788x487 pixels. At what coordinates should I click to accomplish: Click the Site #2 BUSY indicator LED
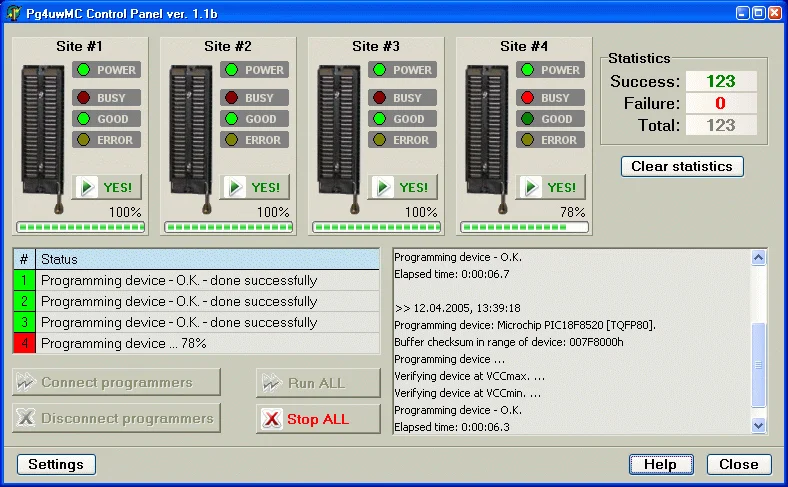[232, 98]
